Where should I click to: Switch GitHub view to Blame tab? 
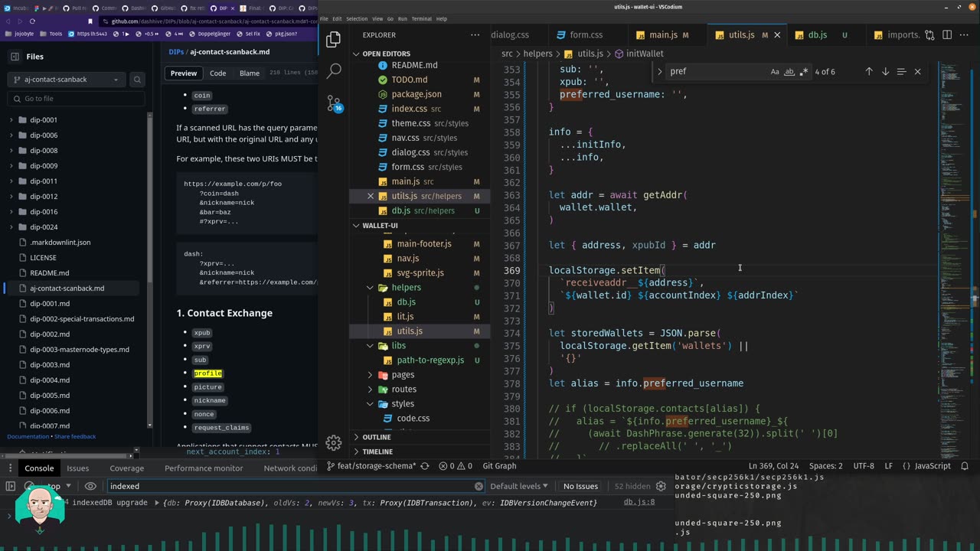250,73
